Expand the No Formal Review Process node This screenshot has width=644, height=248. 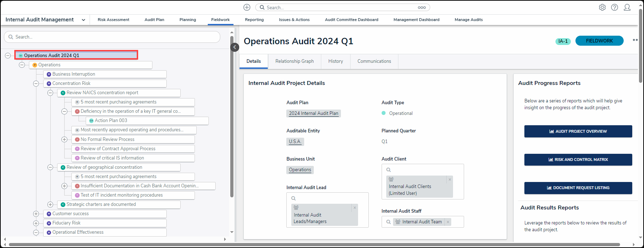coord(64,140)
